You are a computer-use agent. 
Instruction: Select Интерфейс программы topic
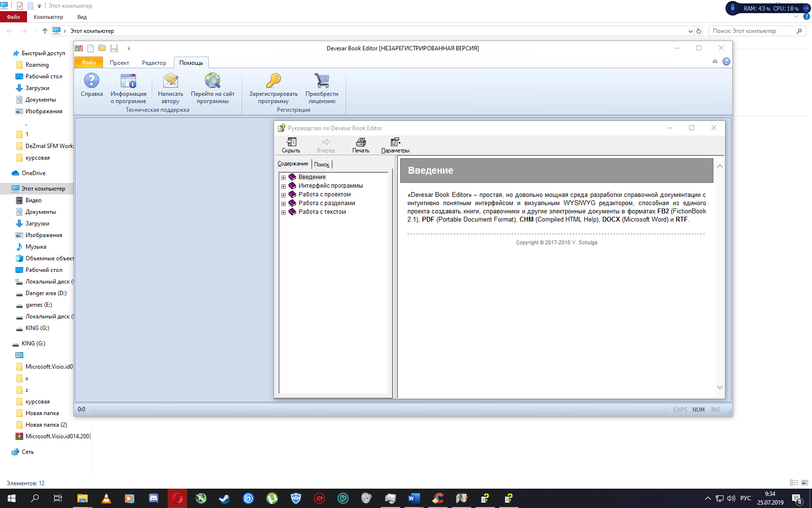[x=331, y=186]
